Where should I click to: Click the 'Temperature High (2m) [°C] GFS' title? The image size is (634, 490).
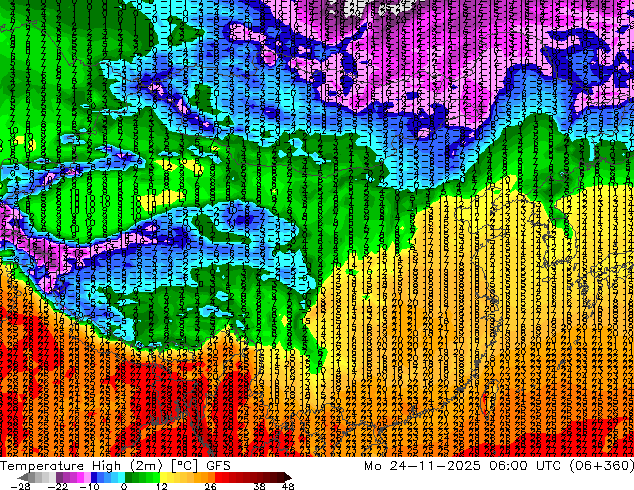tap(115, 466)
